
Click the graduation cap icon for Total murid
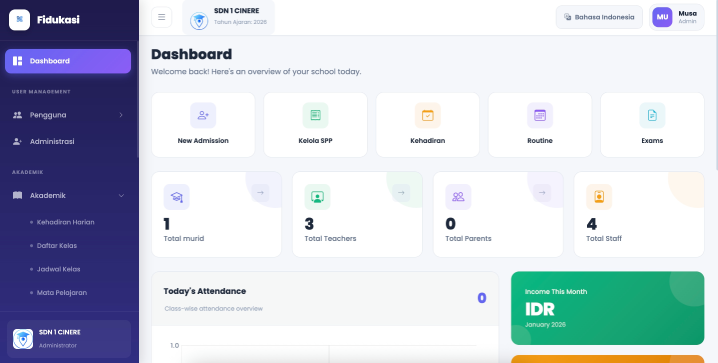click(176, 197)
